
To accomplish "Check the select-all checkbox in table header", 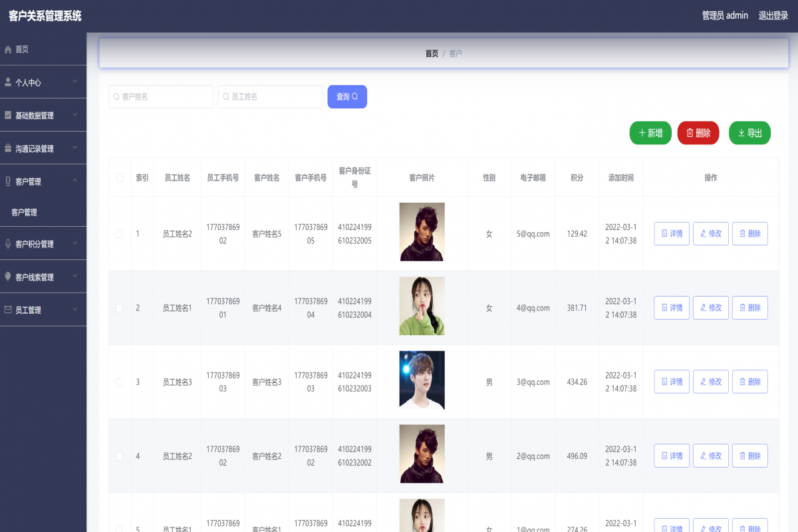I will [x=120, y=177].
